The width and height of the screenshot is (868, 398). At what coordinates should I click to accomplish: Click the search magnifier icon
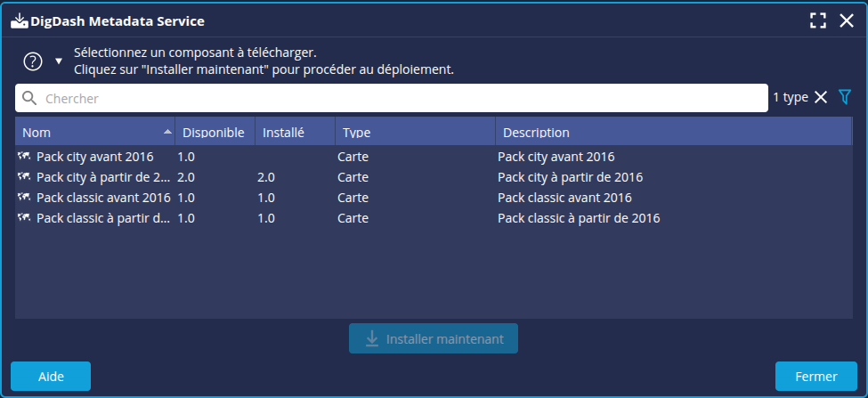(29, 98)
